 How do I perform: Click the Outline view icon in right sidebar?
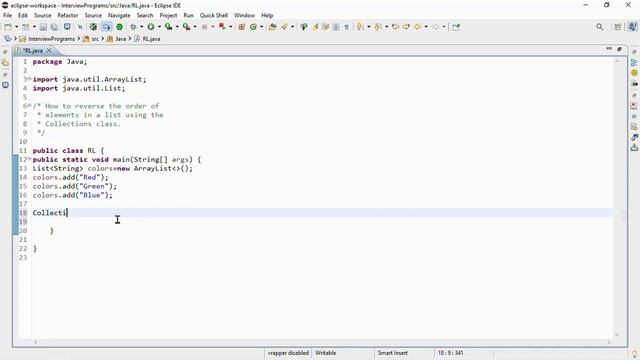click(634, 62)
